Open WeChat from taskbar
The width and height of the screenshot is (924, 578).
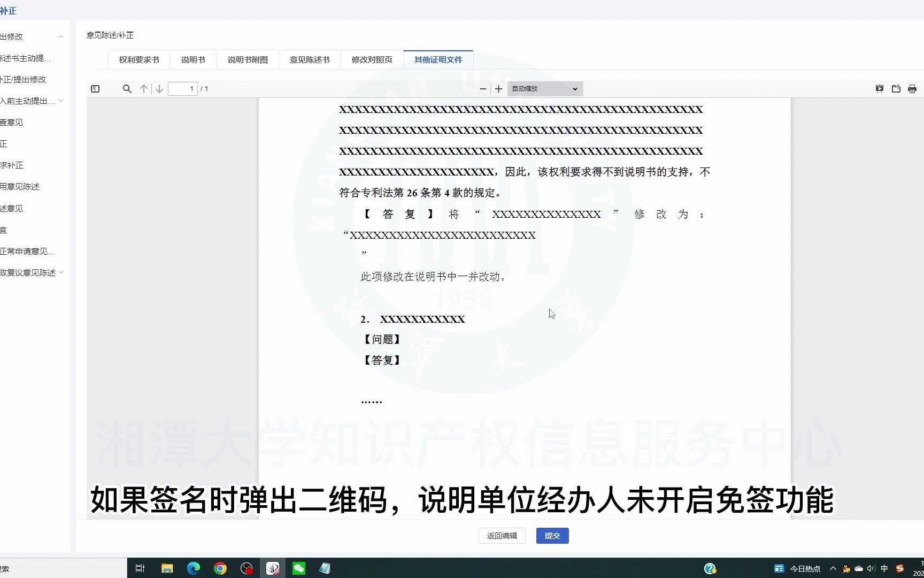[299, 568]
